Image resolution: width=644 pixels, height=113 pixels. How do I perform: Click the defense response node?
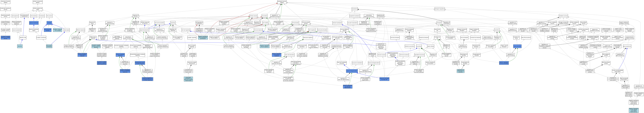pos(80,30)
